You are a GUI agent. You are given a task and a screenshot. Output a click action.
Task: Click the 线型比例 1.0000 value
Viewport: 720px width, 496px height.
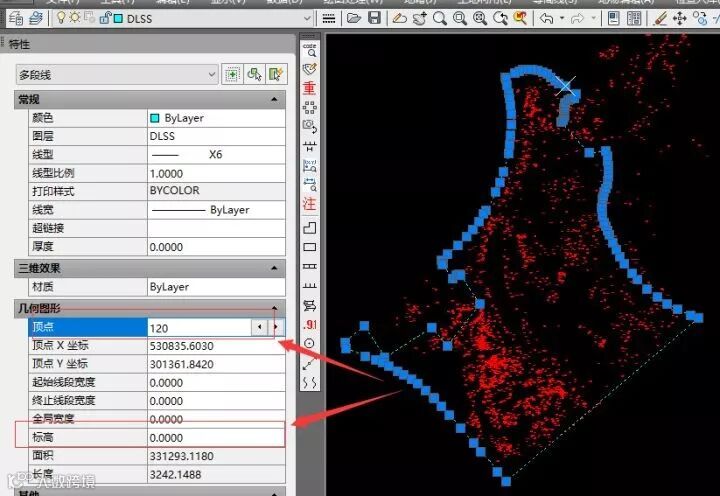click(x=216, y=174)
